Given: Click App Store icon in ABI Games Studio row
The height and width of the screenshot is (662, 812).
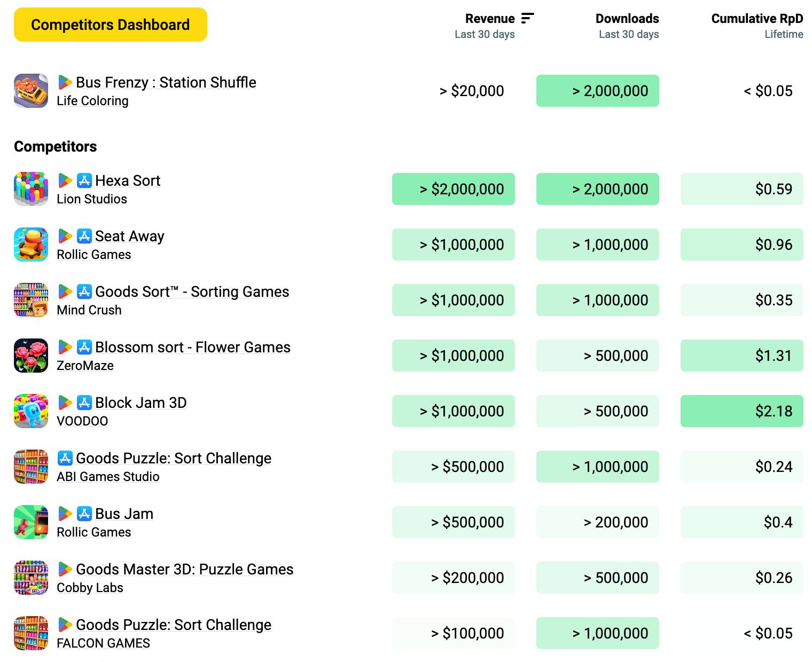Looking at the screenshot, I should coord(65,458).
